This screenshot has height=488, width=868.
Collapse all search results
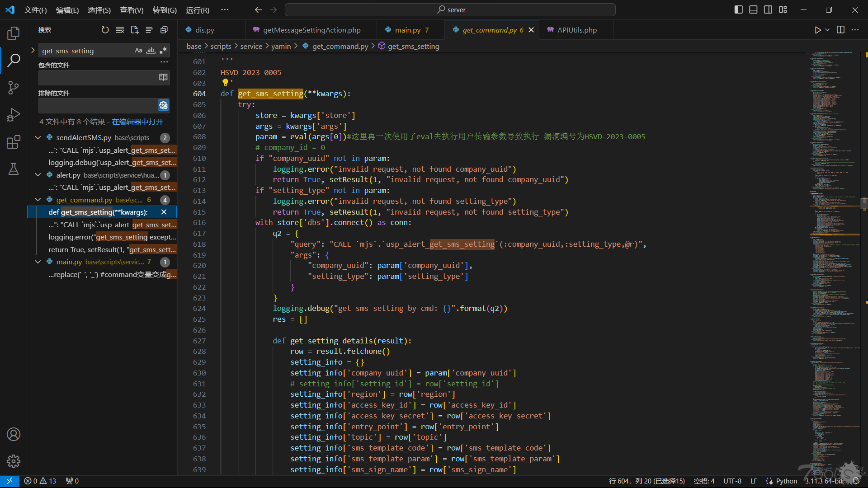pos(164,30)
